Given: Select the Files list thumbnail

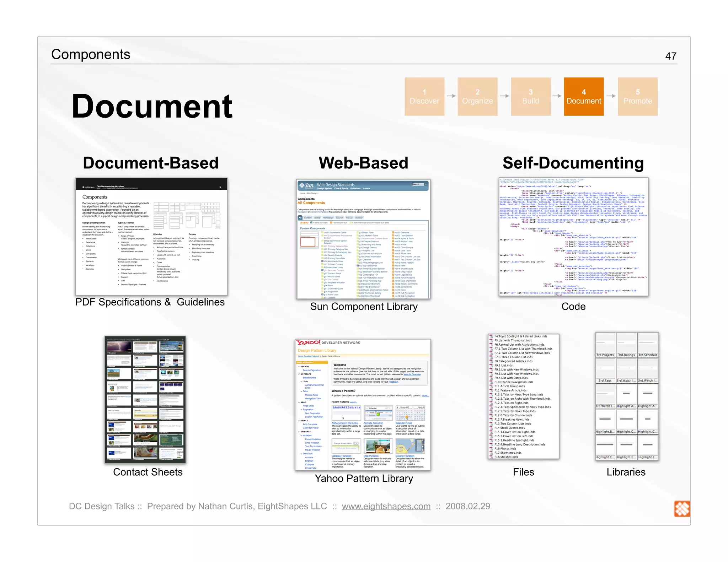Looking at the screenshot, I should click(x=523, y=396).
